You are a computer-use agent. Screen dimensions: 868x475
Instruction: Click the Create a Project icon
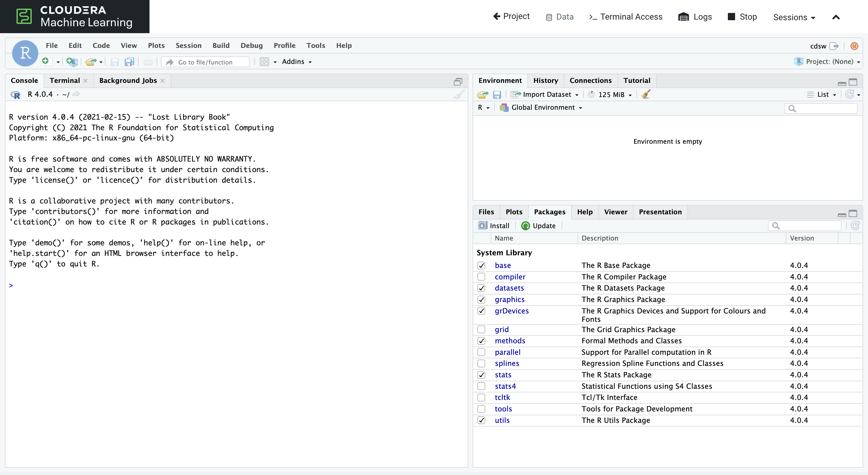[x=72, y=62]
